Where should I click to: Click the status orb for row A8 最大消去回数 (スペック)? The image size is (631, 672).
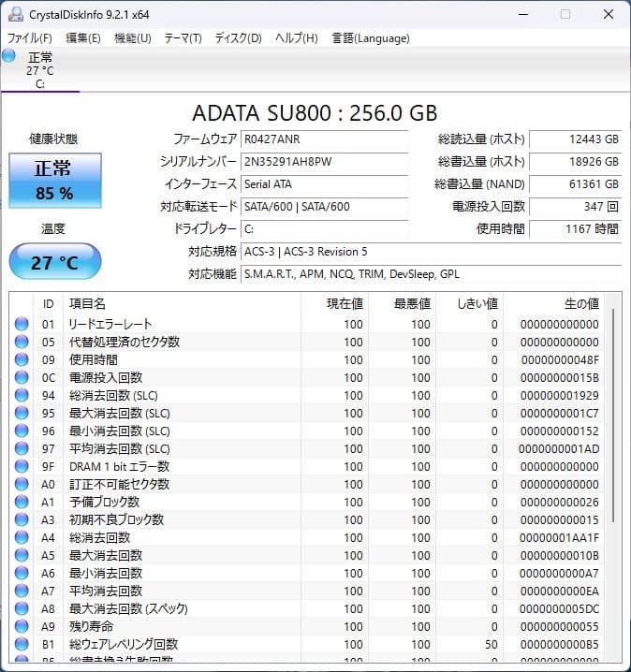[22, 608]
